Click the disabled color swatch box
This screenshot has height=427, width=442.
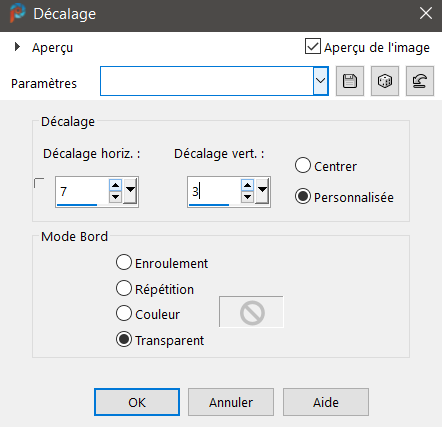coord(251,312)
